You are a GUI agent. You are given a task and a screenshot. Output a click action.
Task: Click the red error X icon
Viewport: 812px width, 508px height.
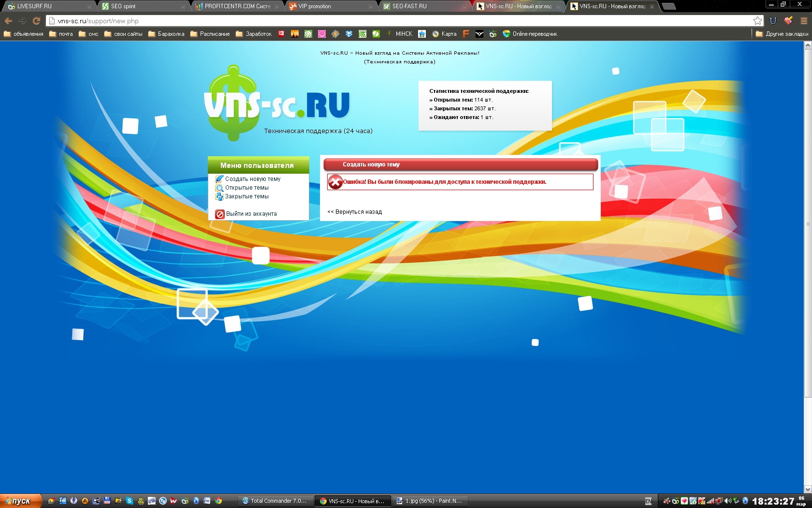(335, 182)
